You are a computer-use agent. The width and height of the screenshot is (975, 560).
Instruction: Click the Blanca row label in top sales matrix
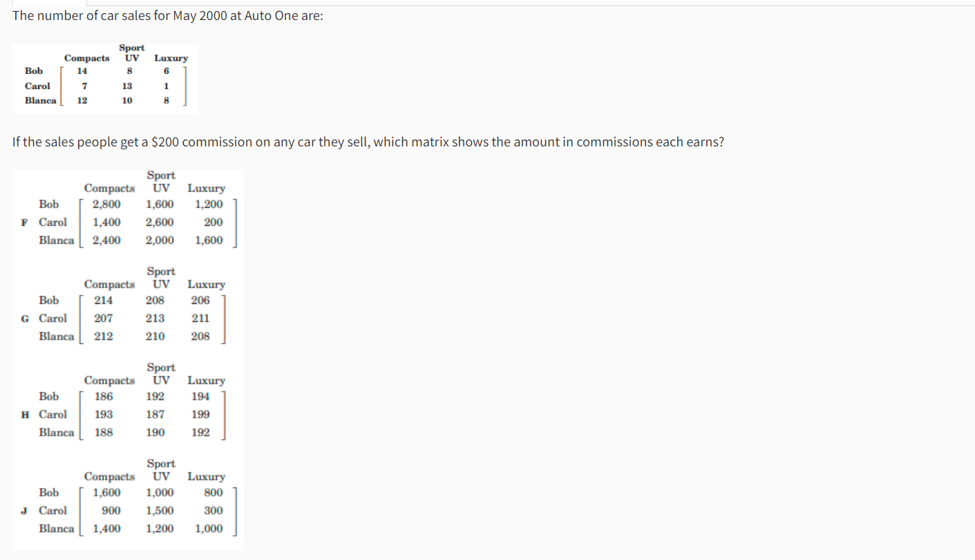[40, 100]
